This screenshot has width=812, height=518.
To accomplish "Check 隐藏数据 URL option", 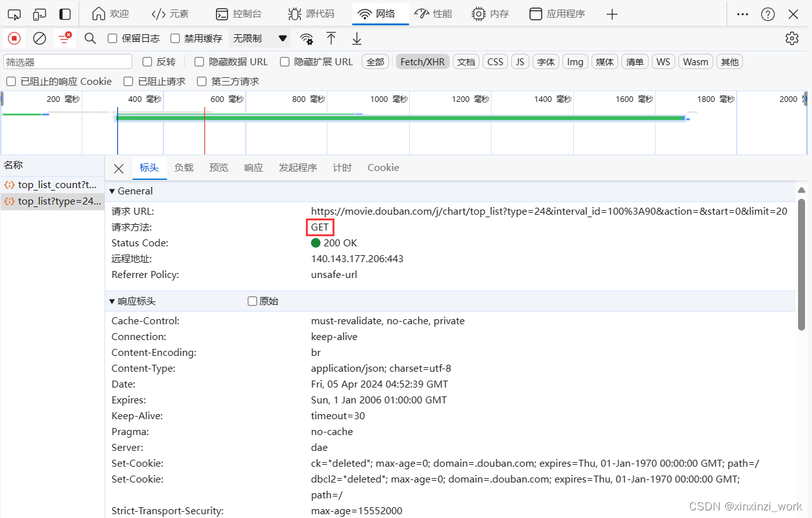I will pos(199,61).
